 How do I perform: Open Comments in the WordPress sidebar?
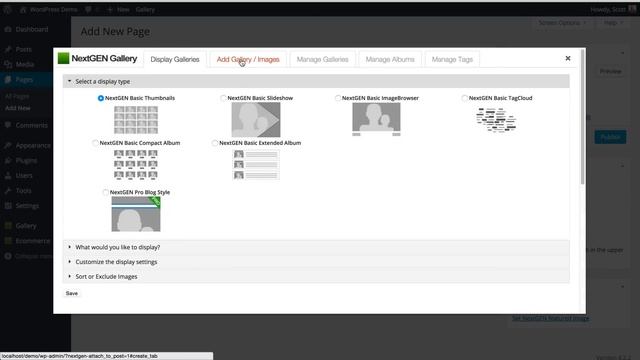click(31, 125)
